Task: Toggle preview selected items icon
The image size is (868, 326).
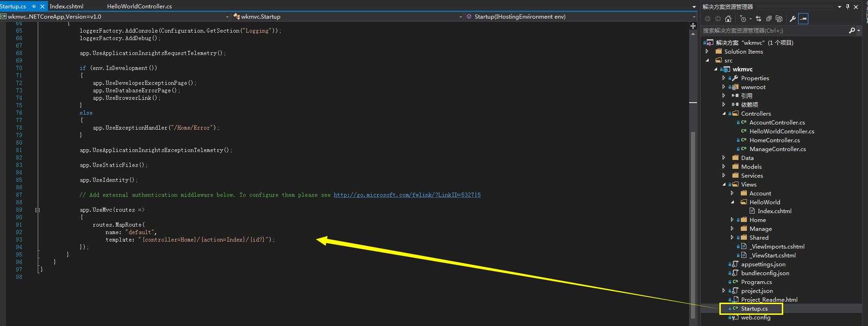Action: tap(803, 19)
